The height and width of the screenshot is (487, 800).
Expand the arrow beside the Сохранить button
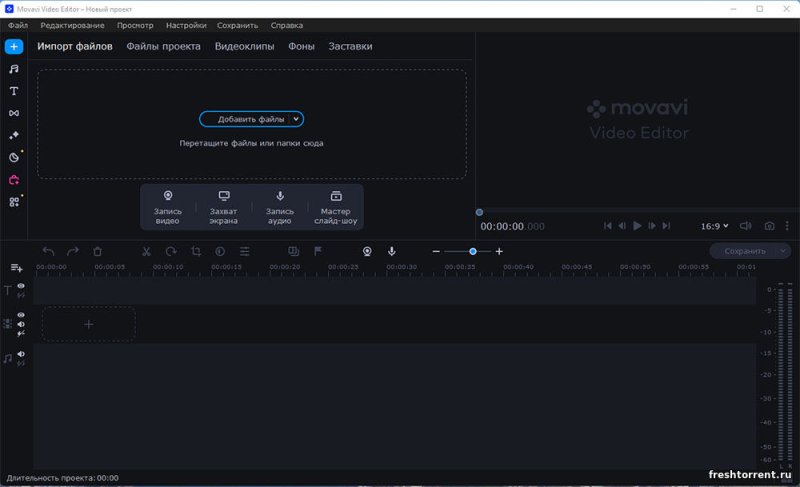782,252
